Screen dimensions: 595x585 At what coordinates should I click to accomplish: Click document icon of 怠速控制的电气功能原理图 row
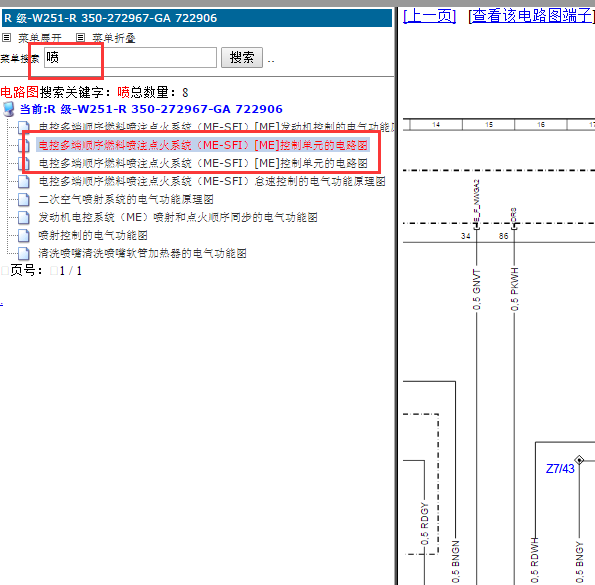(x=24, y=181)
